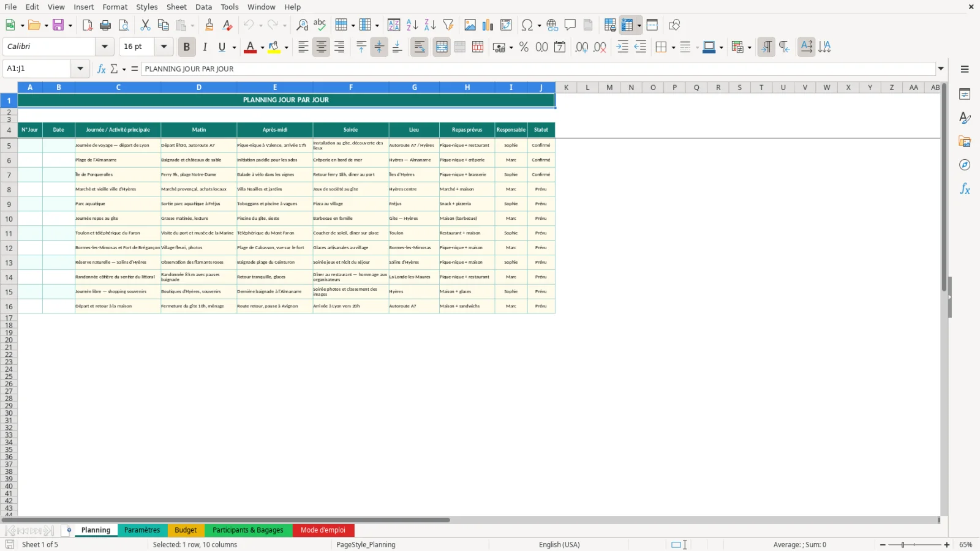Apply red font color swatch
Viewport: 980px width, 551px height.
pos(250,47)
